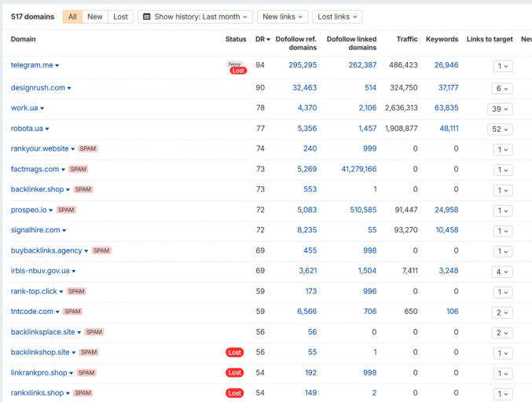Click the traffic value 2,636,313
This screenshot has height=402, width=532.
click(401, 108)
